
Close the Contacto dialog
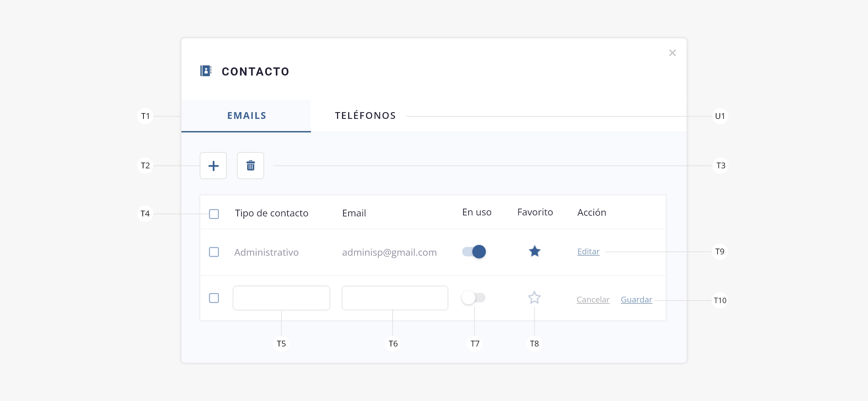672,53
